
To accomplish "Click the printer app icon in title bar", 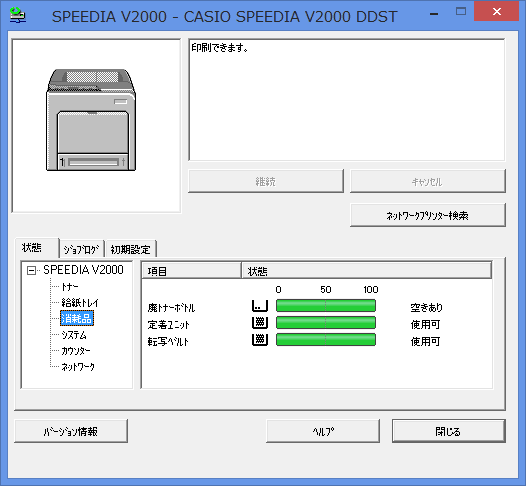I will click(x=17, y=15).
